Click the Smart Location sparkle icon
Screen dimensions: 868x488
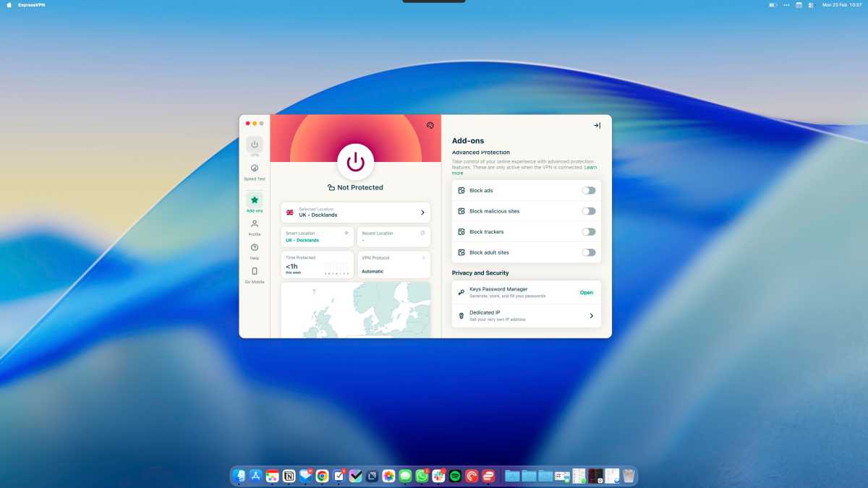point(346,233)
